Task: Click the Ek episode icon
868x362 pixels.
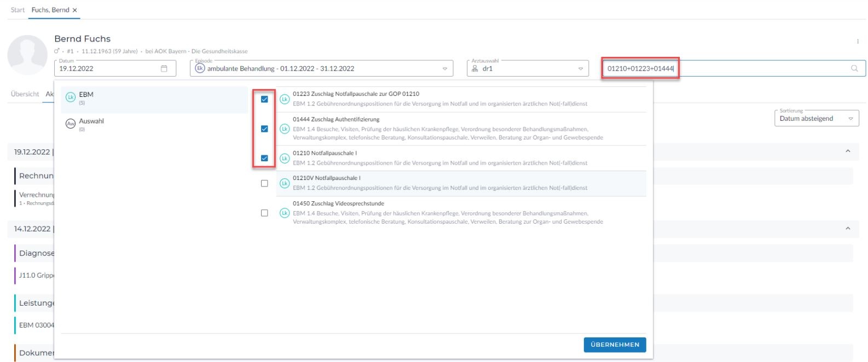Action: point(200,68)
